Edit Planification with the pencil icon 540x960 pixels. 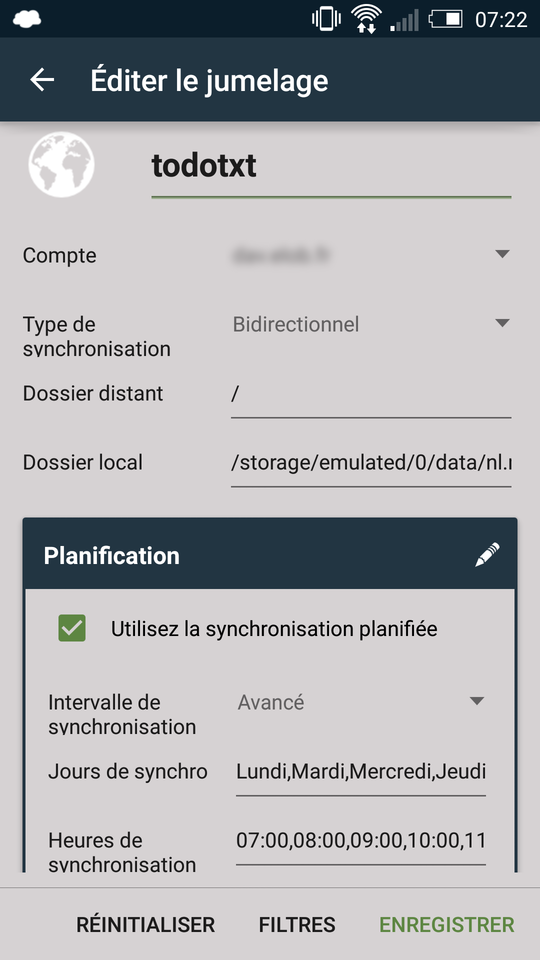tap(487, 555)
